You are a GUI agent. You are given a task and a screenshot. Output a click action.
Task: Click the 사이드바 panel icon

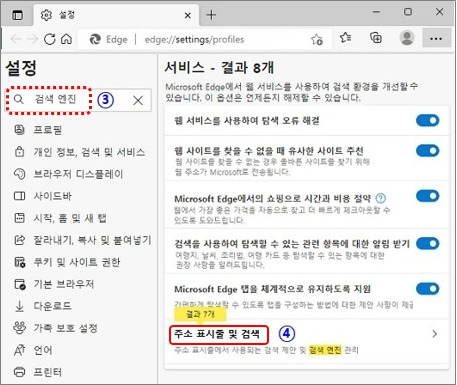19,196
